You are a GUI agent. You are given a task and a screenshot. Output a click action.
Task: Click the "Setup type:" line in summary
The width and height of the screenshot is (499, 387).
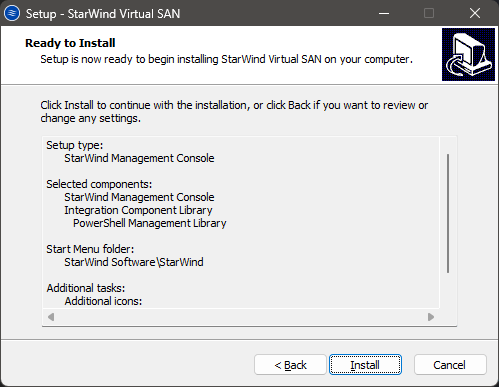[x=75, y=145]
